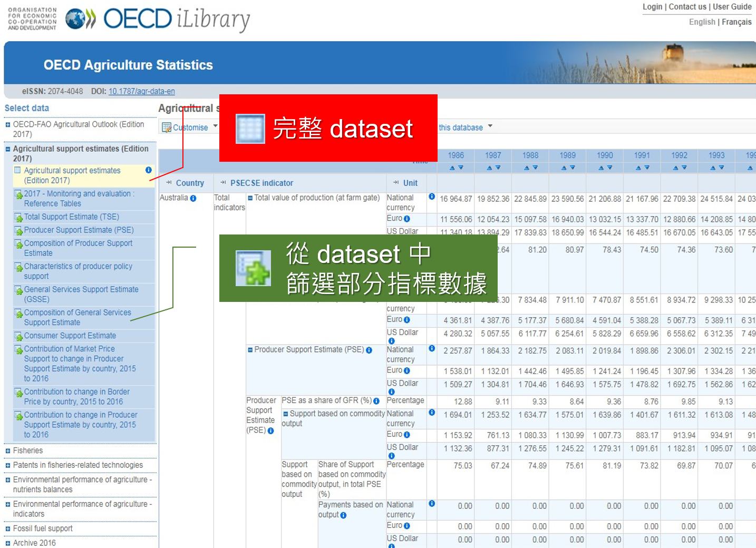Click the Customise table icon

coord(167,128)
